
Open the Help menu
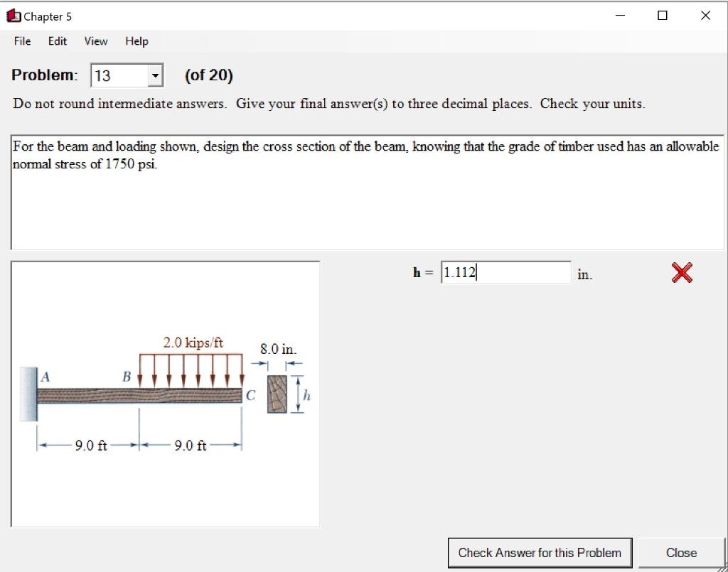[136, 41]
